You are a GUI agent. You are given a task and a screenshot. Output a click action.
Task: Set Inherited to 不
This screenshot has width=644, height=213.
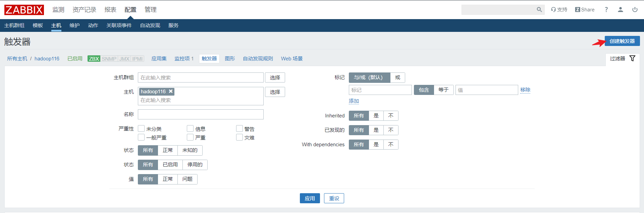click(x=391, y=116)
